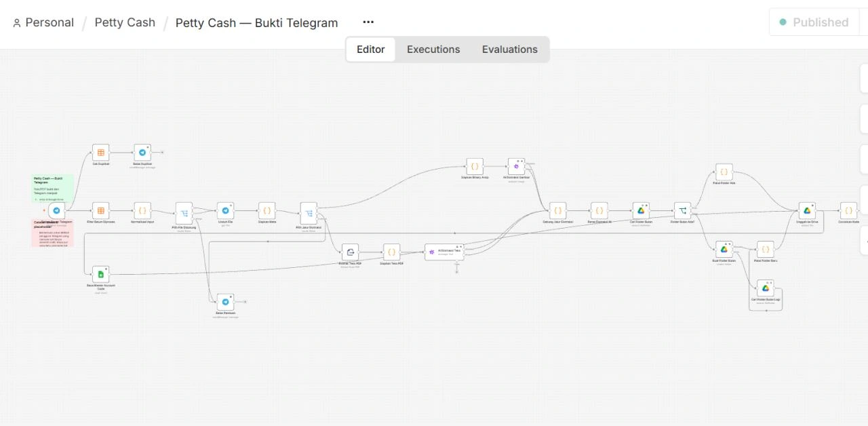Viewport: 868px width, 426px height.
Task: Select the Pilih File Didukung switch node
Action: point(184,214)
